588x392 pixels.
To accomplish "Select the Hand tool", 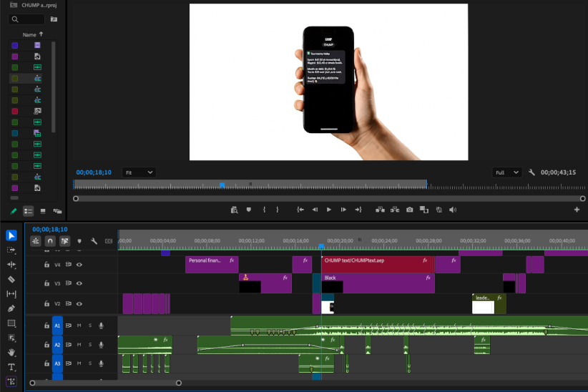I will [x=11, y=352].
